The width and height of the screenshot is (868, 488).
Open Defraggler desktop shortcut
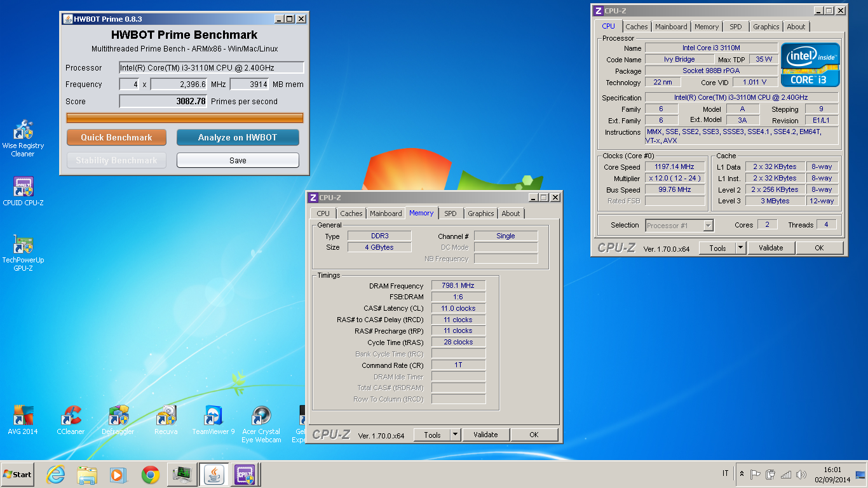[x=118, y=421]
